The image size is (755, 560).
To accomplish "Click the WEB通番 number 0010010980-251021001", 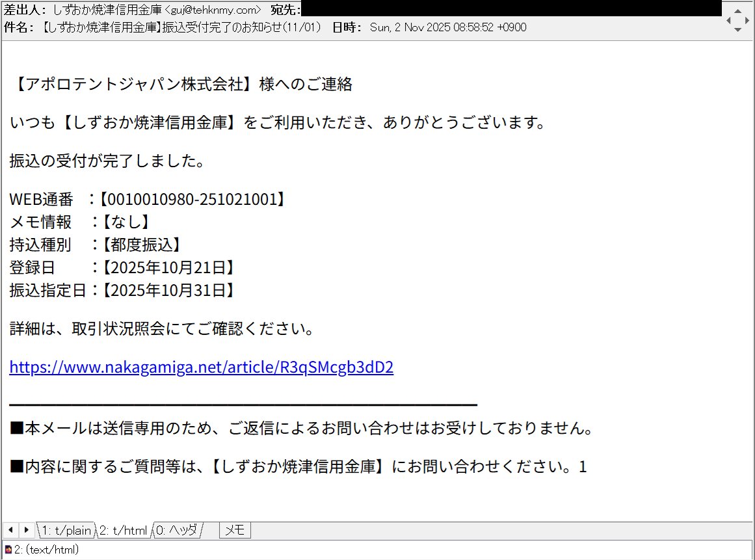I will (192, 199).
